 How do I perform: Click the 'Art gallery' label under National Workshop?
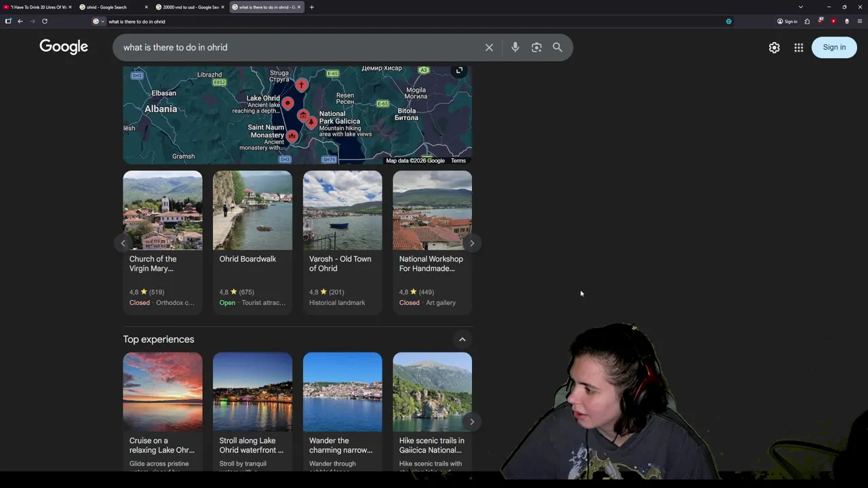[441, 303]
